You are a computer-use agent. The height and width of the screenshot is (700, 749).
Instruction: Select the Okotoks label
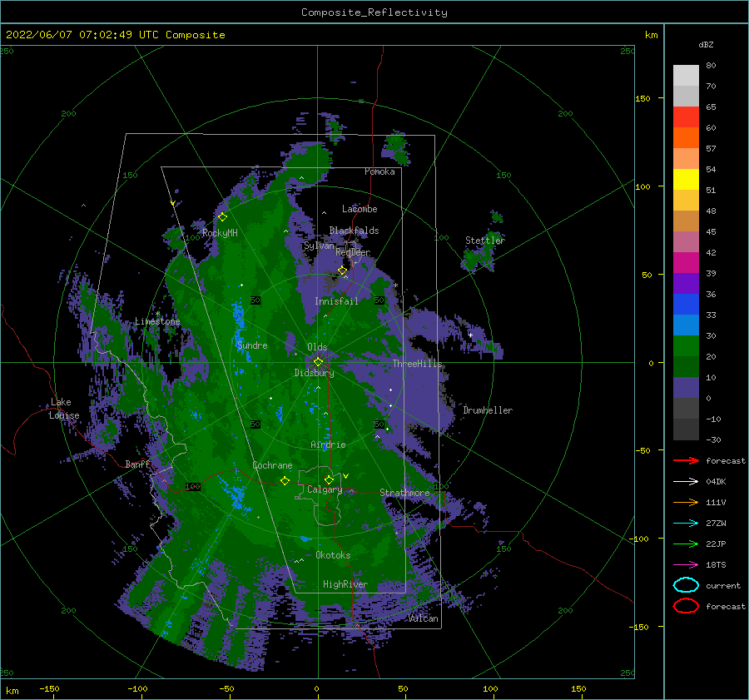tap(333, 555)
